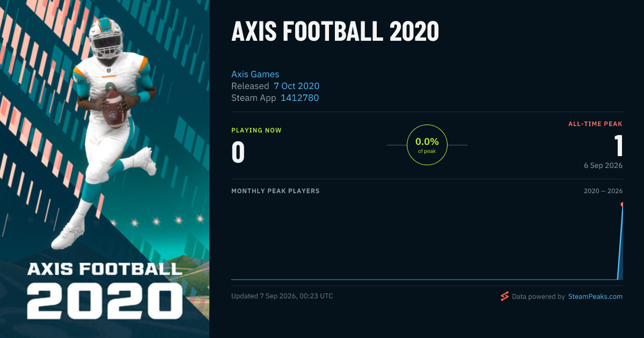
Task: Open the SteamPeaks.com link
Action: tap(595, 296)
